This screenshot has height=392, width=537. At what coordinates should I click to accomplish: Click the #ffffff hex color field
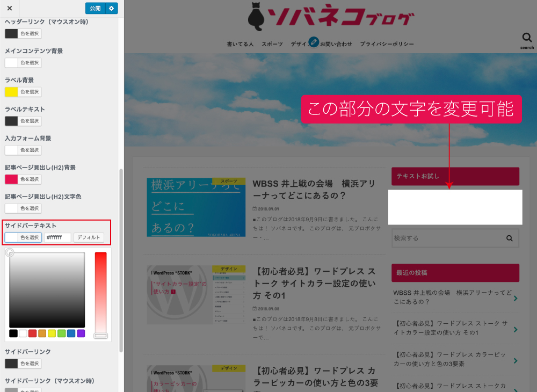point(57,237)
